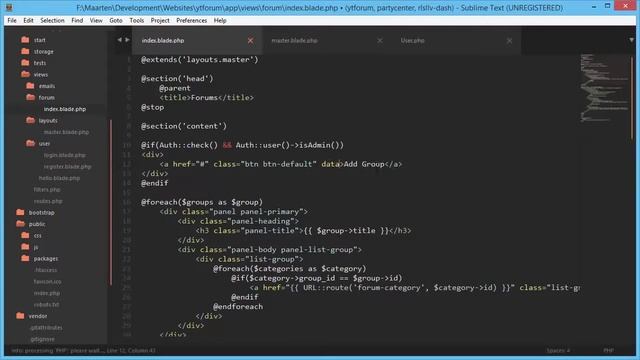Click the PHP syntax selector in status bar
640x360 pixels.
608,350
